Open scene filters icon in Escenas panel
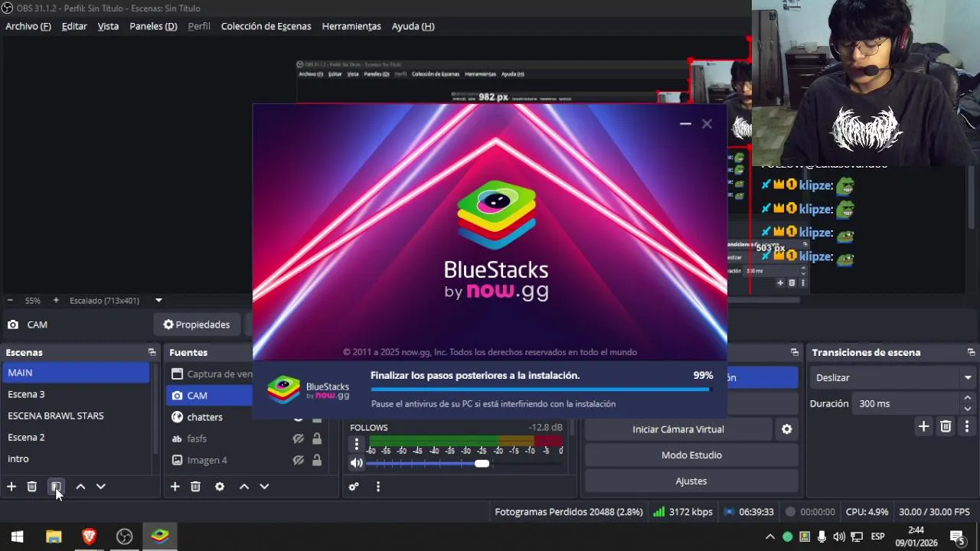The height and width of the screenshot is (551, 980). [56, 487]
